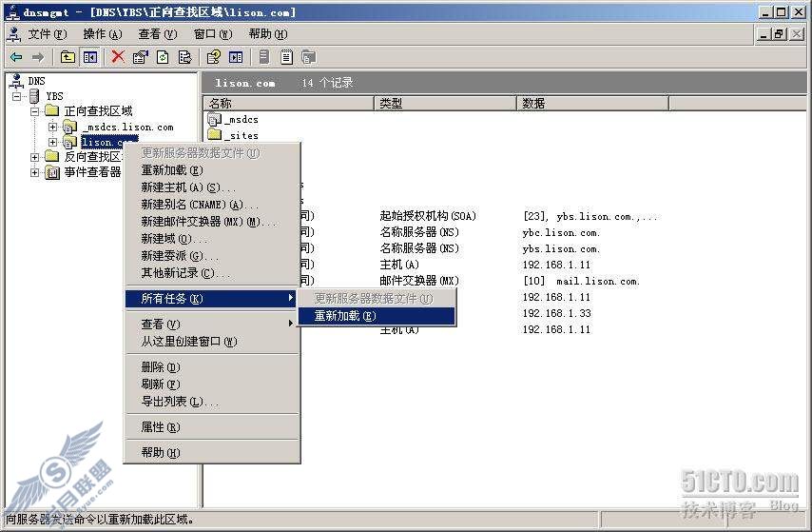Select 正向查找区域 folder in the tree
Viewport: 812px width, 532px height.
[x=98, y=111]
